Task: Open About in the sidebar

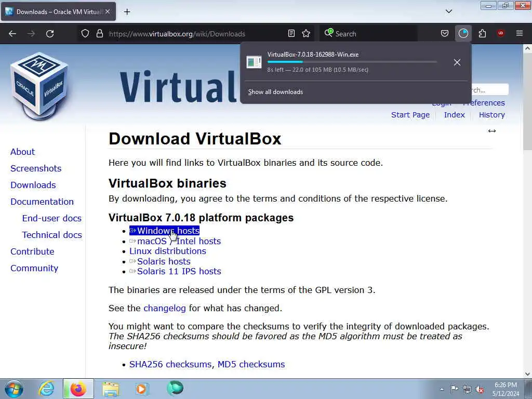Action: [x=22, y=152]
